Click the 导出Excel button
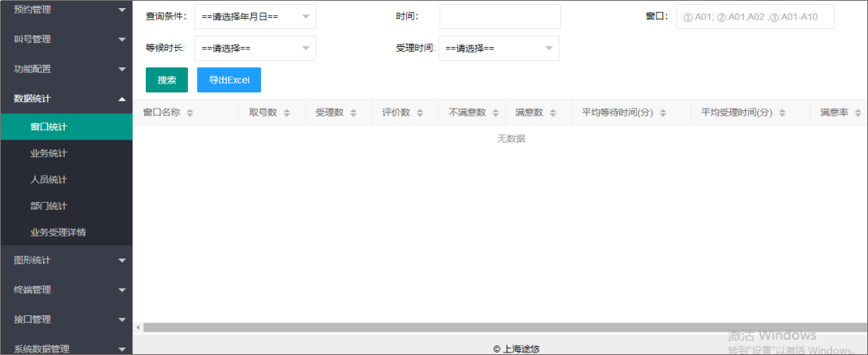Image resolution: width=868 pixels, height=355 pixels. pos(229,80)
